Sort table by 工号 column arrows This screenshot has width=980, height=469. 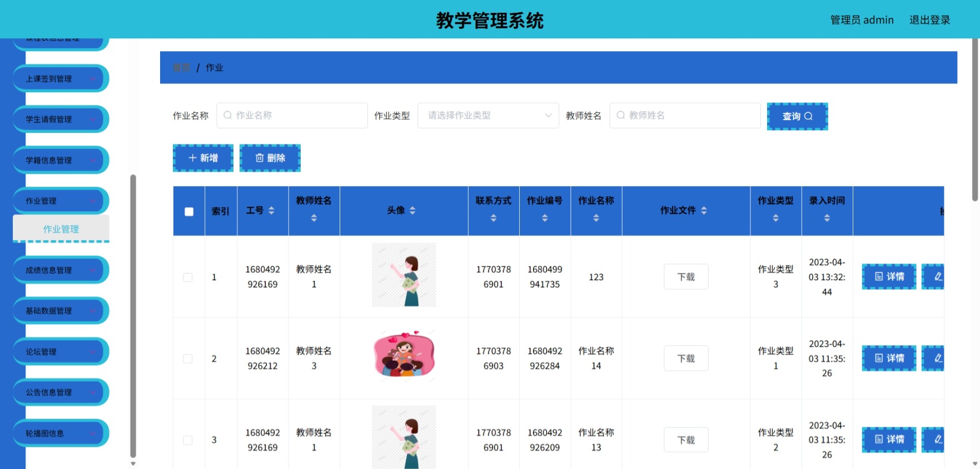click(x=271, y=211)
